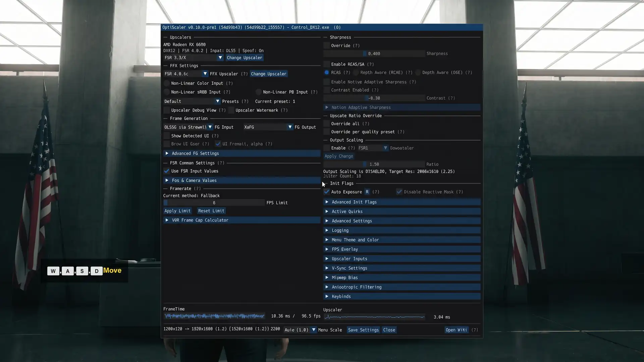Click the Reset Limit button

[211, 211]
